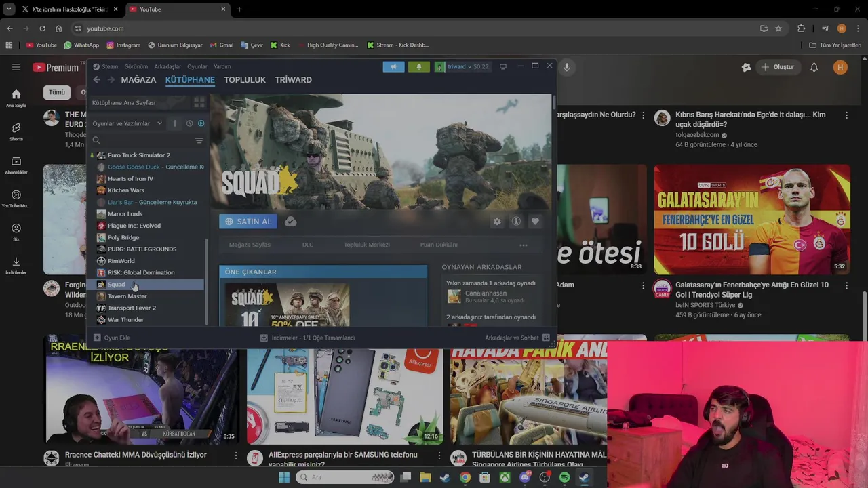Click the sort ascending arrow in library sidebar
This screenshot has width=868, height=488.
pyautogui.click(x=175, y=123)
